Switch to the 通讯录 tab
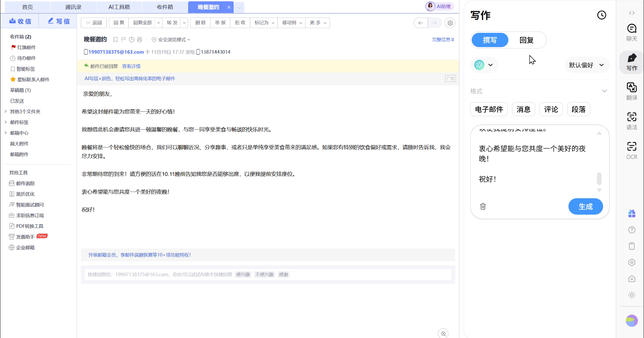The width and height of the screenshot is (644, 338). tap(73, 7)
